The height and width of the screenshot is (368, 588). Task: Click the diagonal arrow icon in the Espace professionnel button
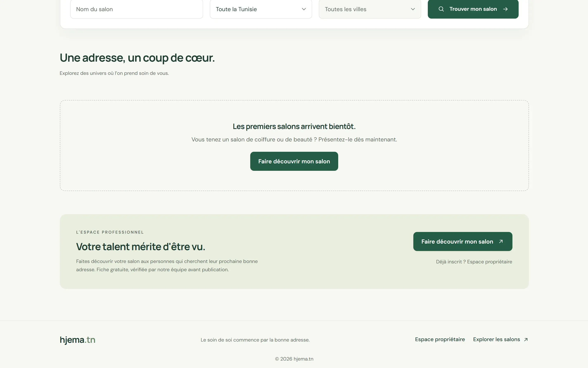pyautogui.click(x=501, y=241)
